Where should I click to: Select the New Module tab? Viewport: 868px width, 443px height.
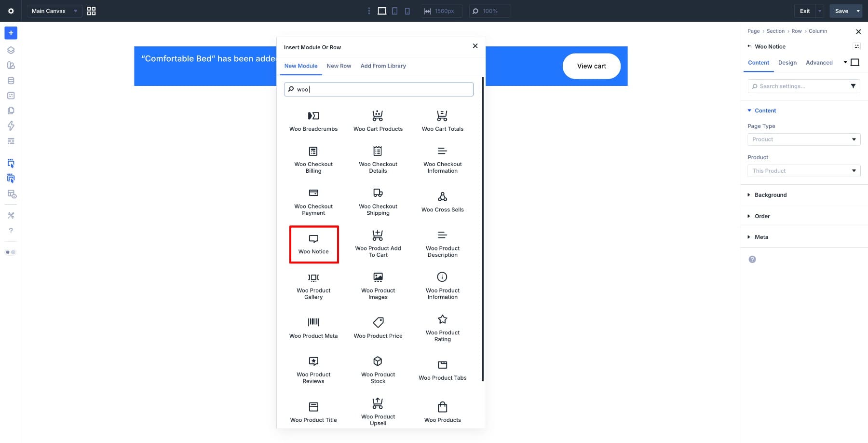(301, 66)
